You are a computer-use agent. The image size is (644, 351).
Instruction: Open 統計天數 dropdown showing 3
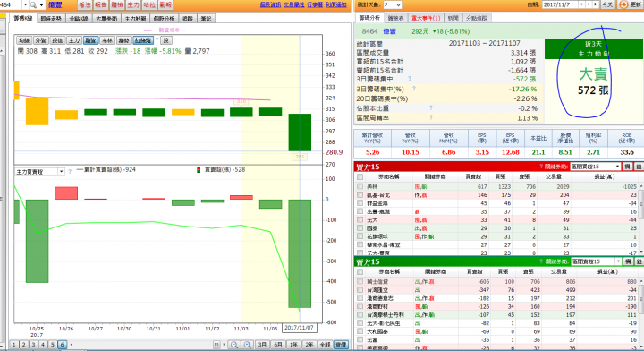(x=393, y=4)
